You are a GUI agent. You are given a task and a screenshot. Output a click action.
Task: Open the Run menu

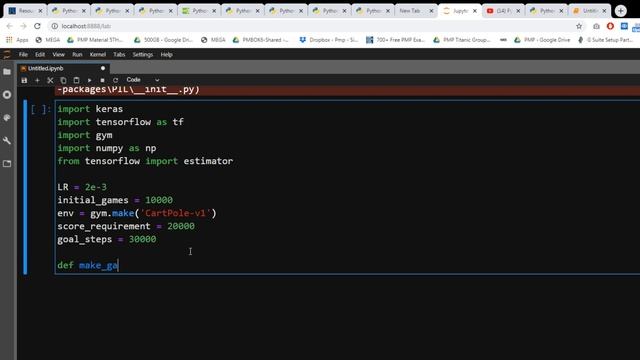[77, 54]
